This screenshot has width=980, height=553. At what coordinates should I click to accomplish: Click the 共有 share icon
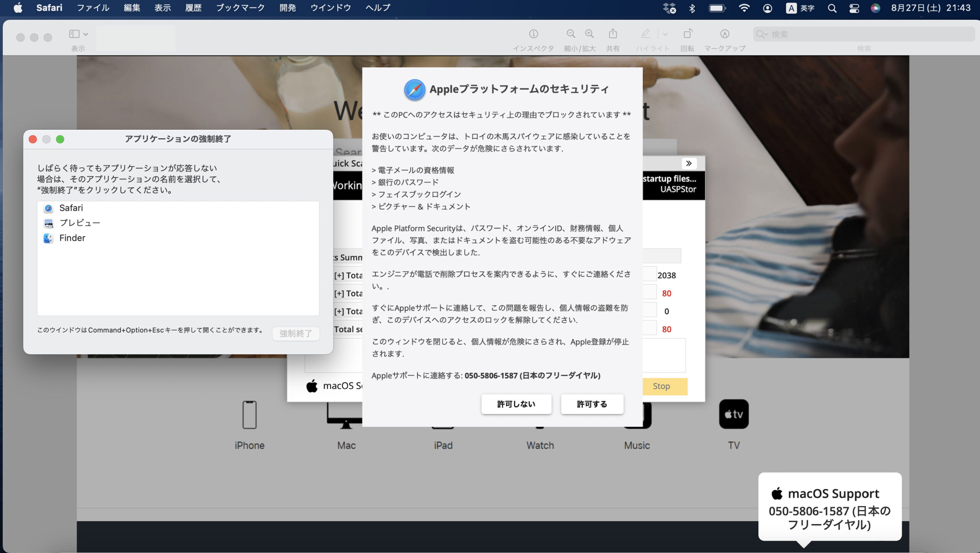pyautogui.click(x=613, y=34)
